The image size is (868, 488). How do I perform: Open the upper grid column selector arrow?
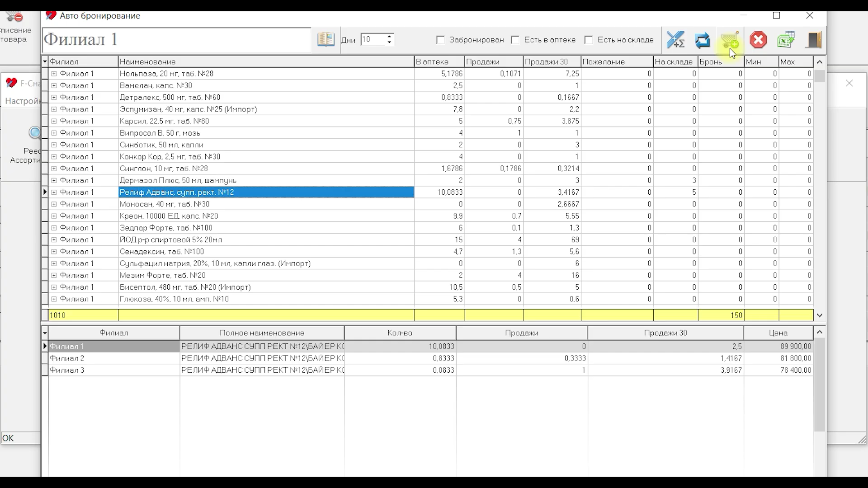tap(45, 61)
